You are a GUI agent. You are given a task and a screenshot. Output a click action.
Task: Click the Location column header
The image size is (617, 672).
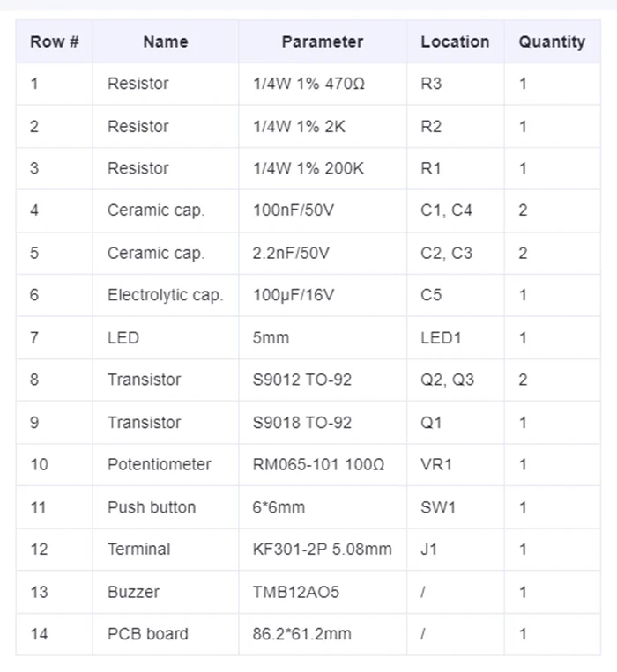(x=455, y=41)
